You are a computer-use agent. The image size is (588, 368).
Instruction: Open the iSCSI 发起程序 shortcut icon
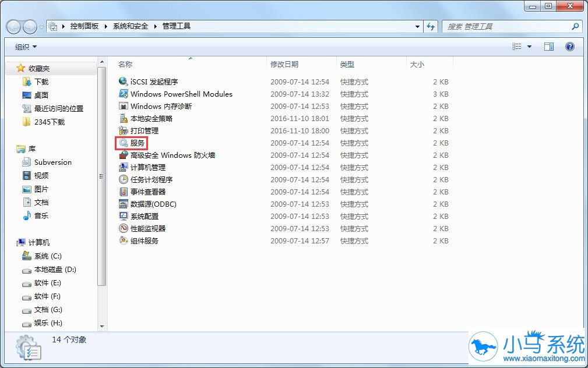(x=123, y=82)
